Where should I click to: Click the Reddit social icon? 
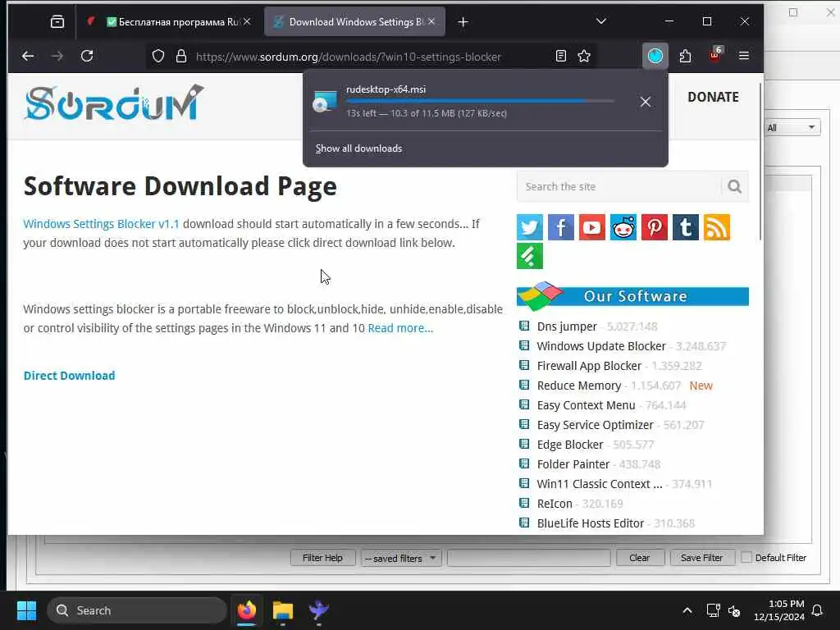coord(623,227)
